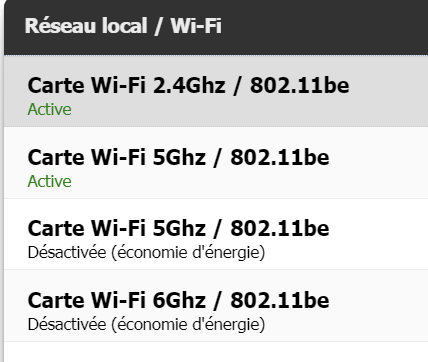Image resolution: width=428 pixels, height=362 pixels.
Task: Click 802.11be in the active 5Ghz row
Action: coord(280,157)
